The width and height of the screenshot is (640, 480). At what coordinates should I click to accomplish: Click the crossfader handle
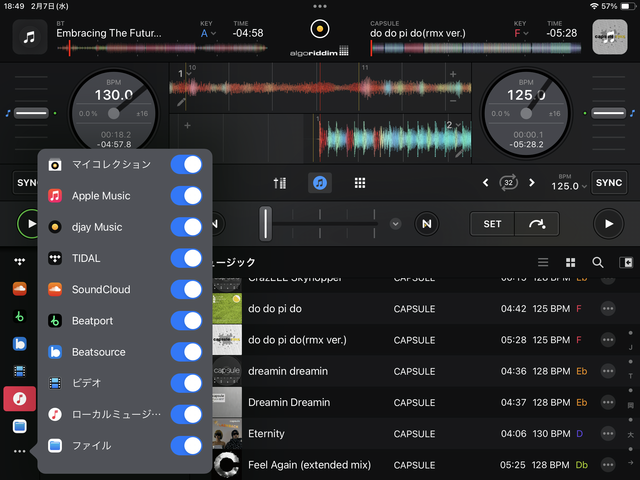point(266,223)
